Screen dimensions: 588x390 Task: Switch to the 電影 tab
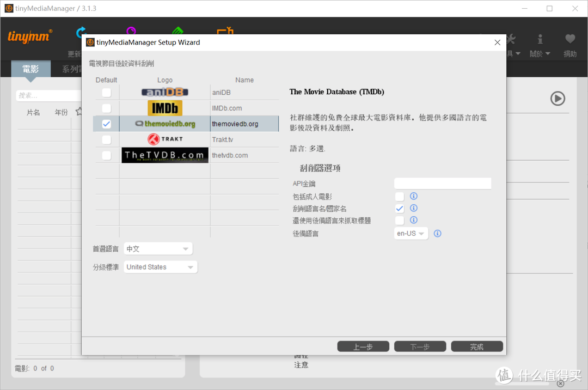pos(30,69)
